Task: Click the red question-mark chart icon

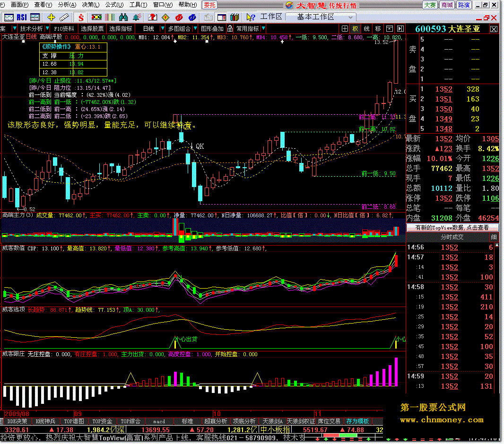Action: coord(152,17)
